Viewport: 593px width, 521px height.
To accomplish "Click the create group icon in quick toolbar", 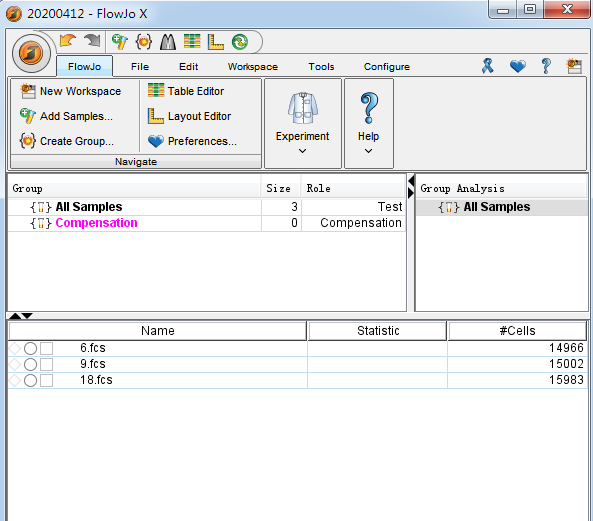I will click(x=144, y=42).
